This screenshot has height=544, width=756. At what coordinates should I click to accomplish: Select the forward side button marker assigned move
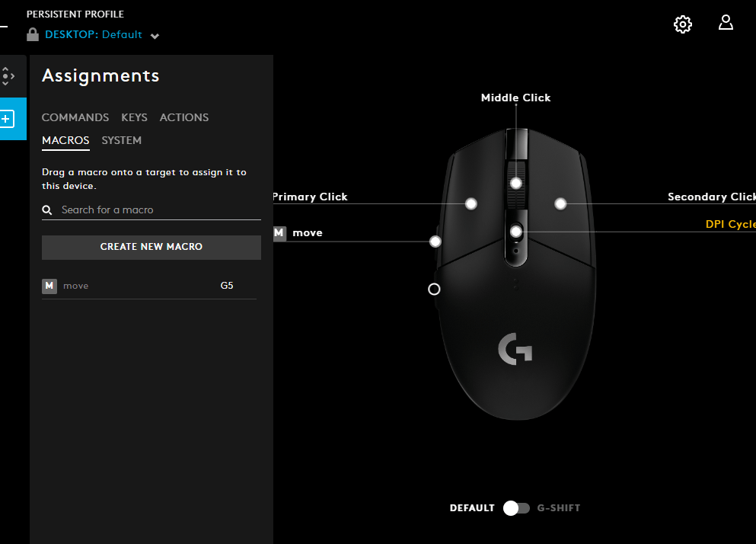(435, 242)
